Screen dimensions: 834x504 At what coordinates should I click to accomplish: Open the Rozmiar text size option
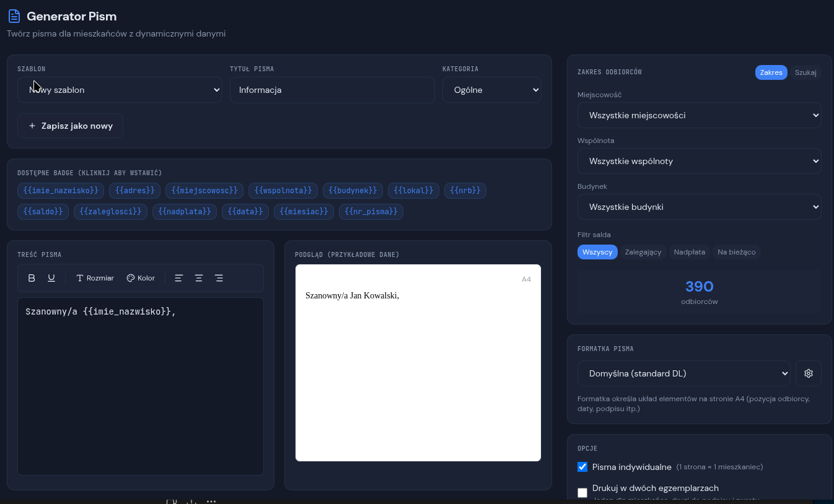pos(95,278)
